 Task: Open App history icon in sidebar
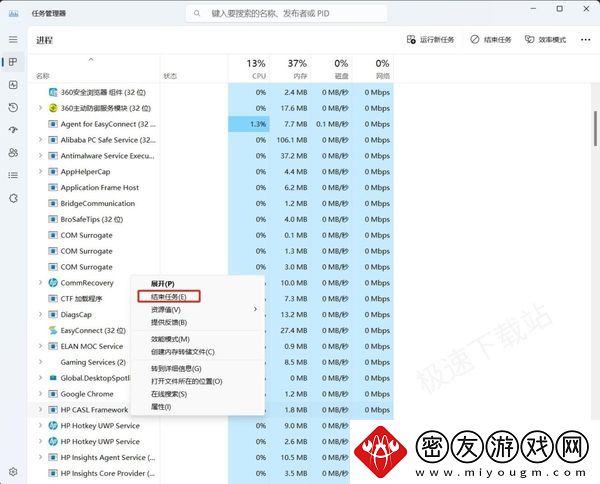click(x=13, y=107)
